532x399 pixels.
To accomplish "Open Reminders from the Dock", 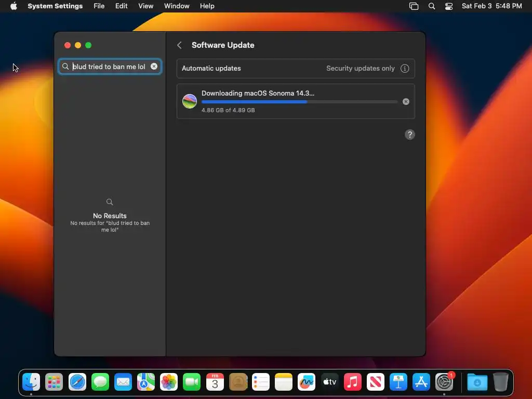I will [x=261, y=382].
